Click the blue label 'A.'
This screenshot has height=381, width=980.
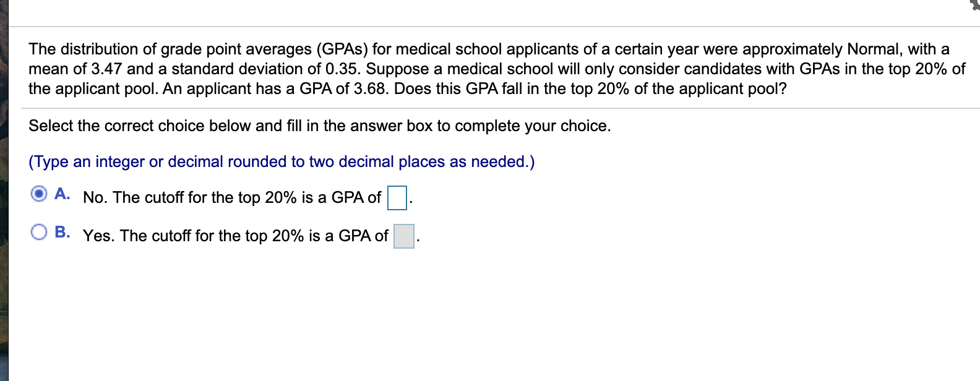(62, 192)
